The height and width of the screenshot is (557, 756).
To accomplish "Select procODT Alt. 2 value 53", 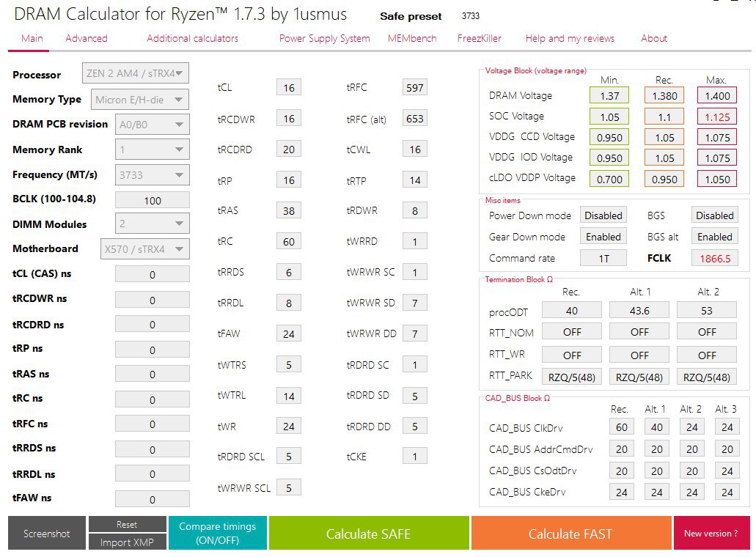I will [707, 310].
